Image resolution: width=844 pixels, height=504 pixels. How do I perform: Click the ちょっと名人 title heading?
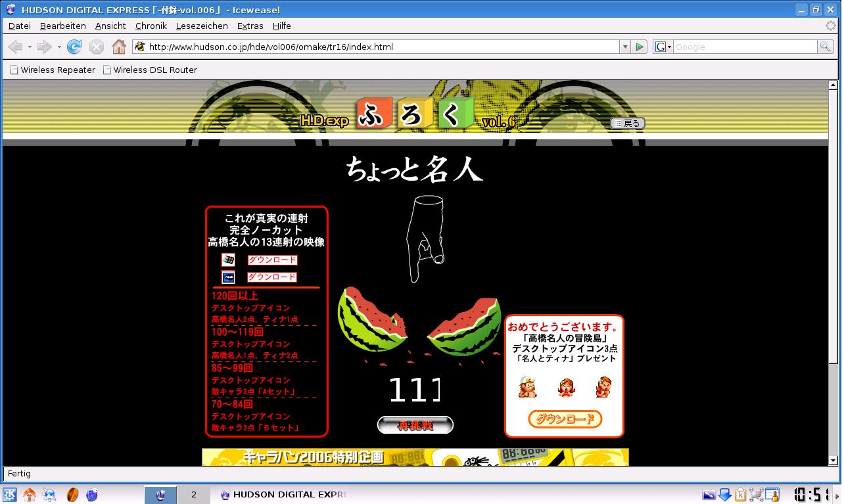(x=415, y=168)
